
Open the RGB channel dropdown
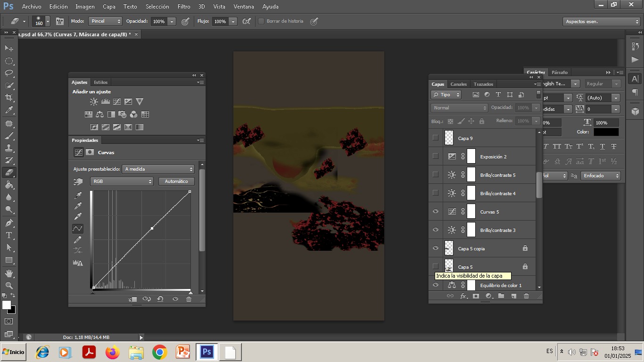(x=122, y=181)
